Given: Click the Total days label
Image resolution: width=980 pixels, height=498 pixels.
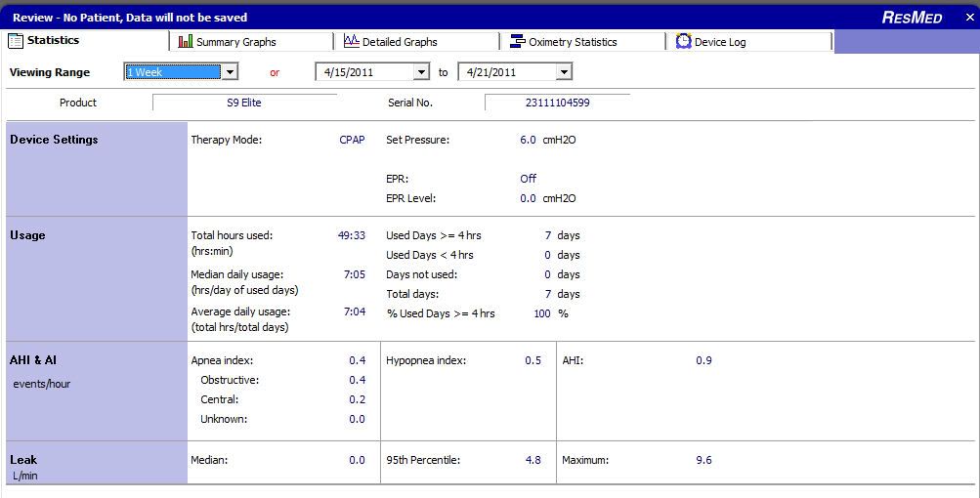Looking at the screenshot, I should point(412,294).
